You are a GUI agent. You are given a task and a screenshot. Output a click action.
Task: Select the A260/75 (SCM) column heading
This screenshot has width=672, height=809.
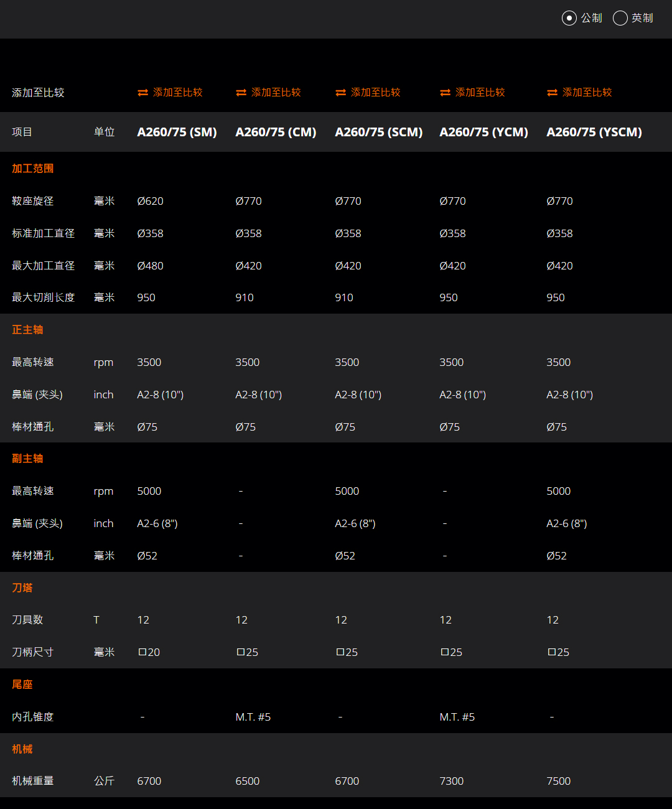(378, 132)
